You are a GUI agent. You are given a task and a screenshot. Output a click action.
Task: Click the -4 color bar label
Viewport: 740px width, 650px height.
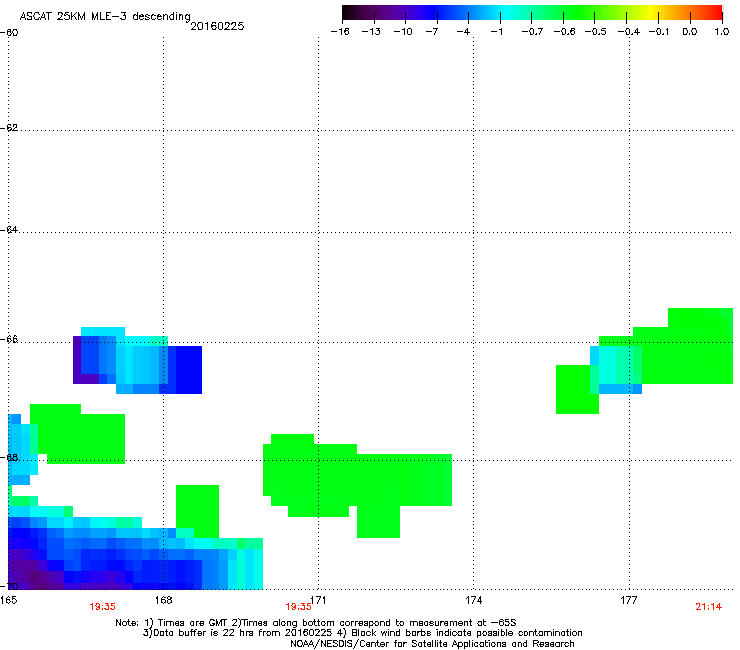coord(463,32)
